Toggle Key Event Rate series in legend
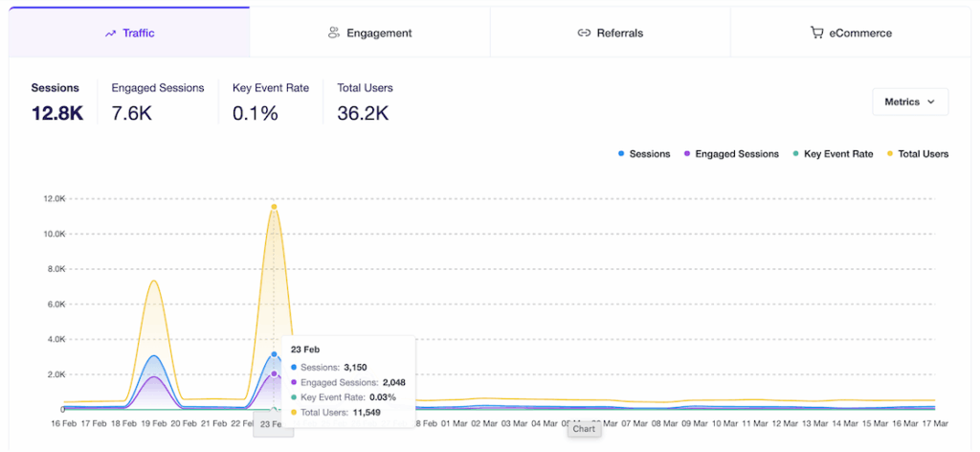This screenshot has height=452, width=980. coord(832,154)
